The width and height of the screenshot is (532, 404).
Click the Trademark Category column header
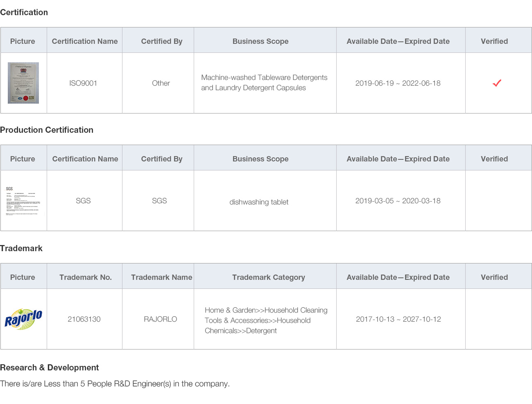[x=269, y=277]
